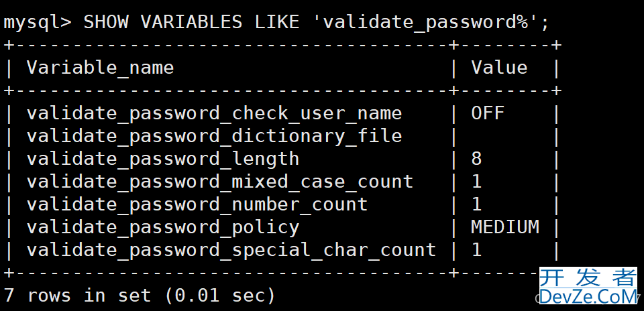This screenshot has width=644, height=311.
Task: Click the validate_password_policy variable name
Action: (x=163, y=228)
